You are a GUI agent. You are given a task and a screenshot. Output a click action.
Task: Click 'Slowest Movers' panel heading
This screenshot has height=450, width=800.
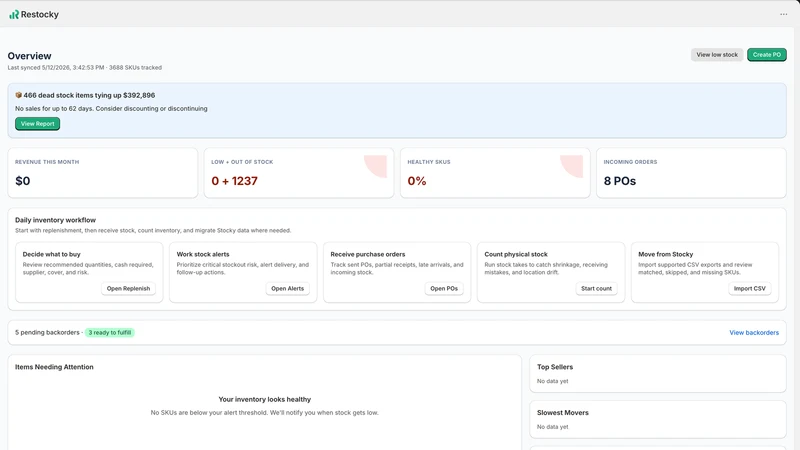562,413
